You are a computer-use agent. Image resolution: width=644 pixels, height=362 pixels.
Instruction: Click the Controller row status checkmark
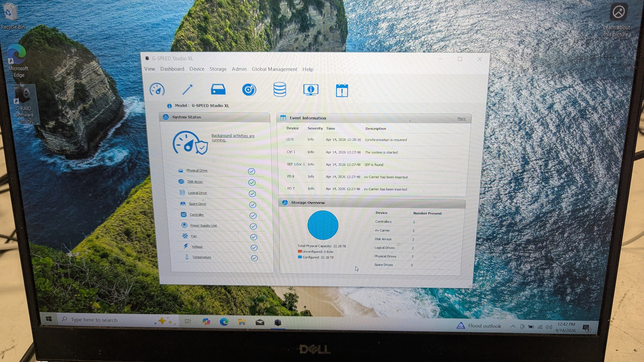tap(253, 216)
